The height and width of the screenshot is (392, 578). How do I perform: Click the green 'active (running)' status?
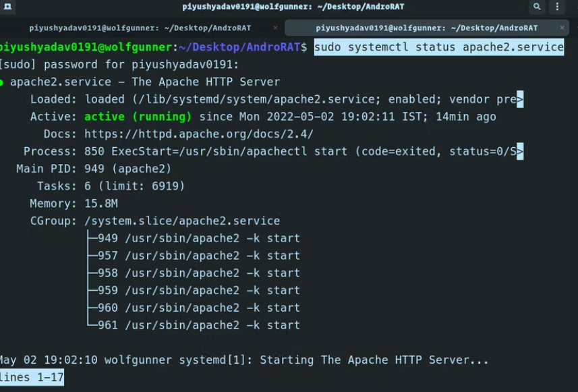(x=138, y=117)
